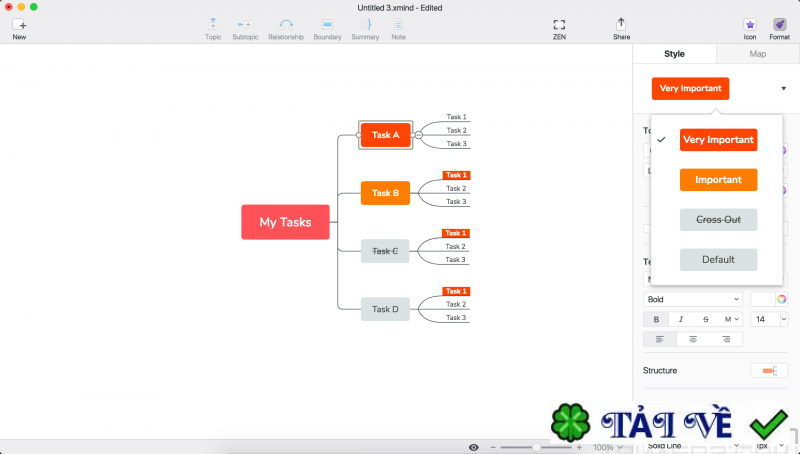Choose Cross Out style in popup
800x454 pixels.
(718, 220)
